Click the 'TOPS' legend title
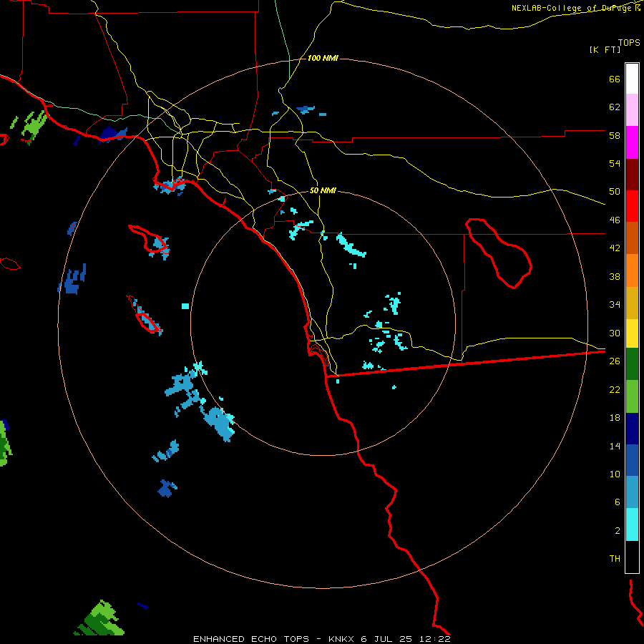The width and height of the screenshot is (644, 644). pyautogui.click(x=629, y=42)
